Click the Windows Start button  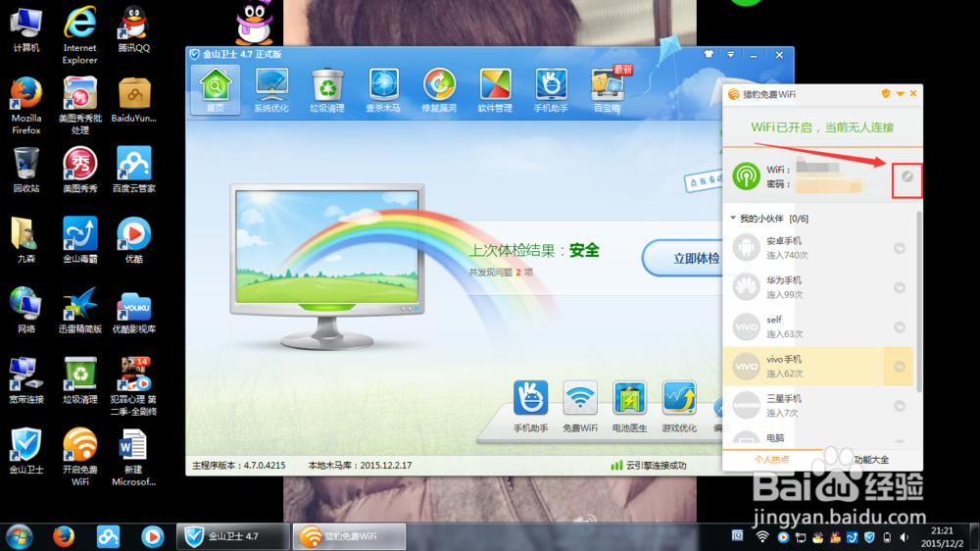click(20, 536)
